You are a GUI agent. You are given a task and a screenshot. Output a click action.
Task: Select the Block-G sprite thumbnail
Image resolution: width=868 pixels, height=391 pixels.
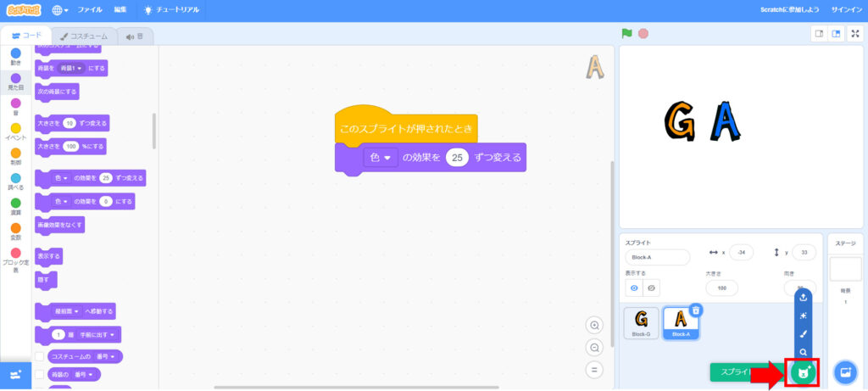coord(641,323)
